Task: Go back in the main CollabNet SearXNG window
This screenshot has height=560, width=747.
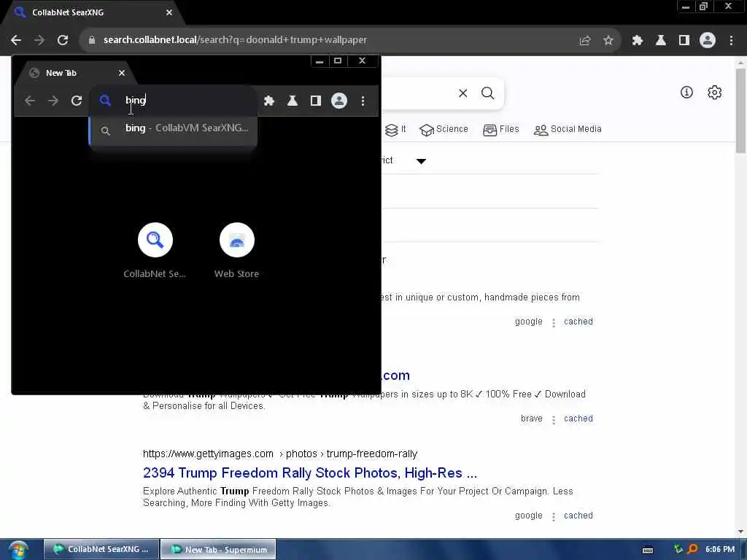Action: 16,40
